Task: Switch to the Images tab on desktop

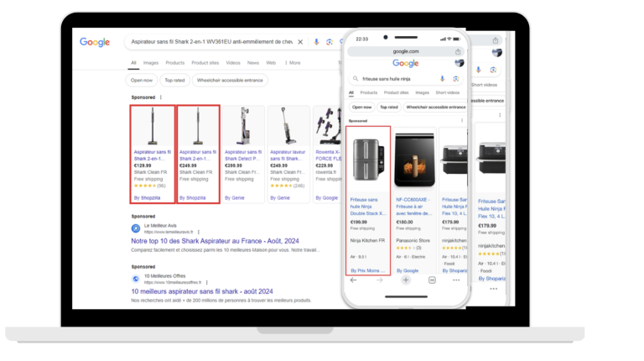Action: 151,63
